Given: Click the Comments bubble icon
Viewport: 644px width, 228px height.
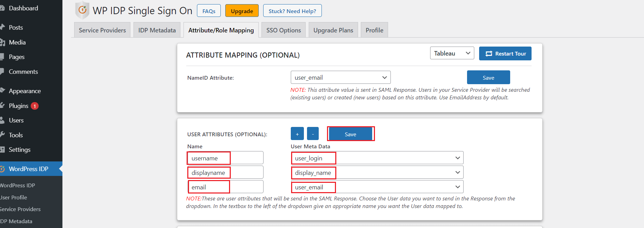Looking at the screenshot, I should point(2,72).
